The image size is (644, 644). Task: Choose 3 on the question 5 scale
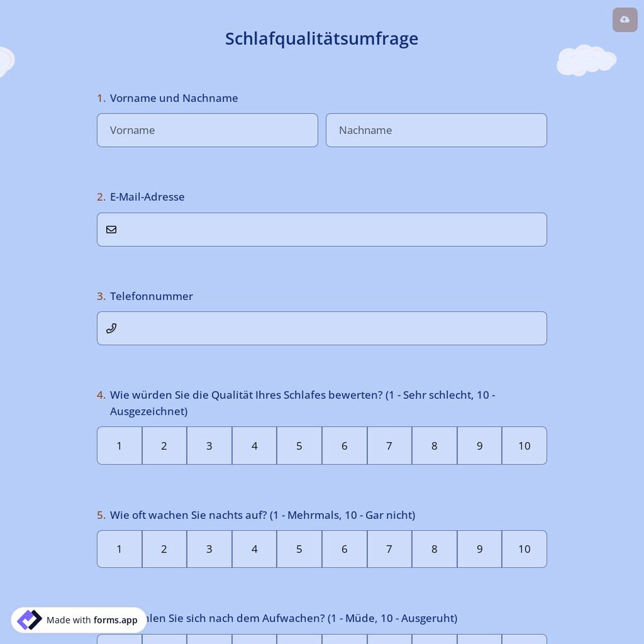click(x=209, y=549)
